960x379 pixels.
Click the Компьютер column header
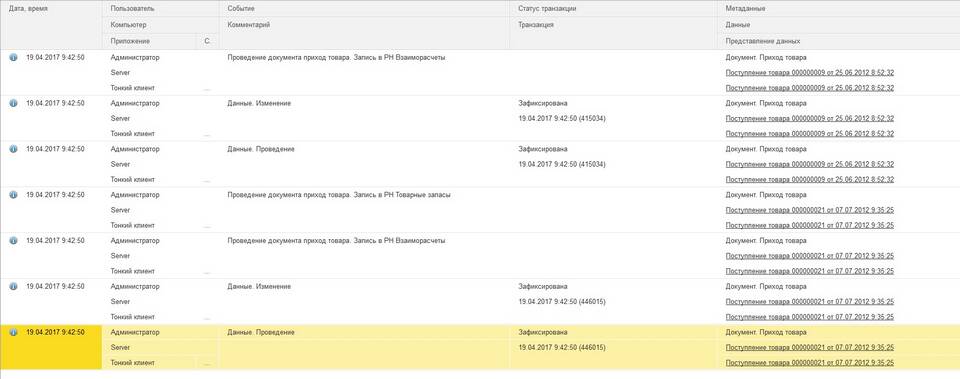[161, 25]
